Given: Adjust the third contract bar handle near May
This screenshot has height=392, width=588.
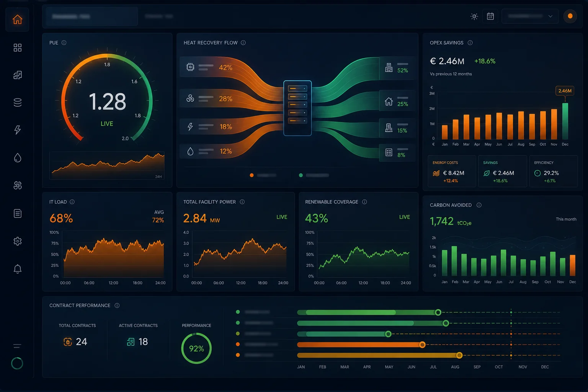Looking at the screenshot, I should (388, 334).
